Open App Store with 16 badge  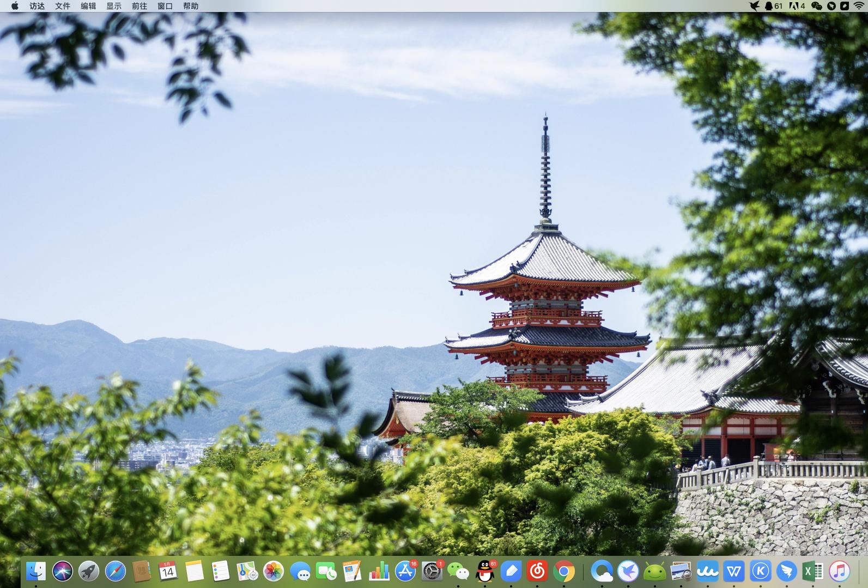[405, 571]
